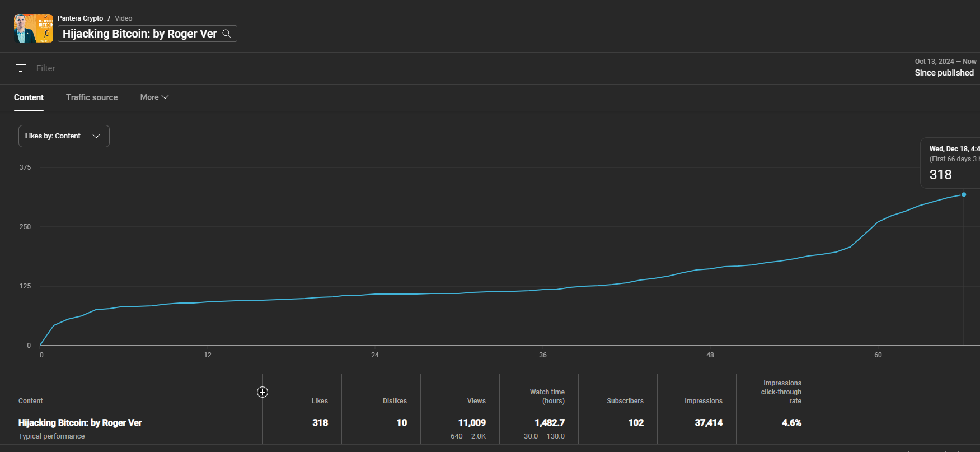Click the typical views range 640 – 2.0K
980x452 pixels.
468,436
